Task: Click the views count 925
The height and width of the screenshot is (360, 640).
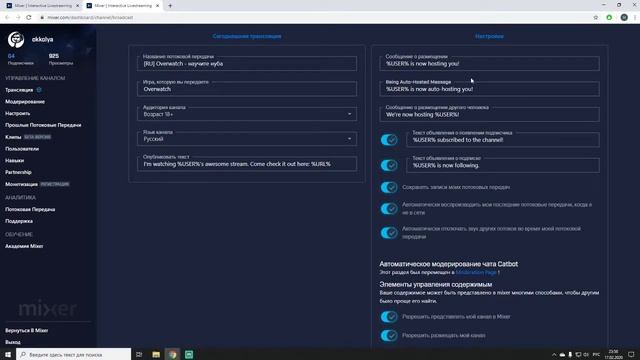Action: coord(53,56)
